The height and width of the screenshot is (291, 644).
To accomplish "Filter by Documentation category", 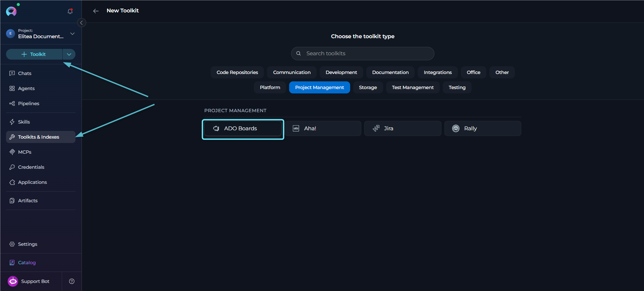I will coord(390,72).
